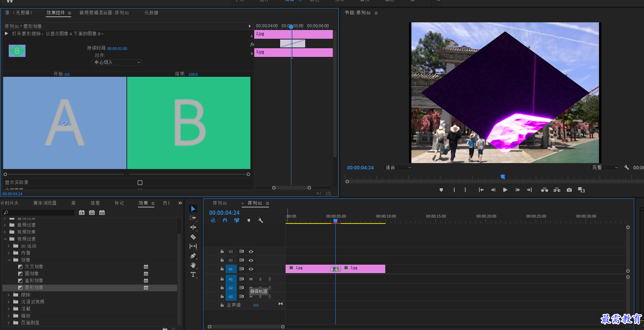The height and width of the screenshot is (330, 644).
Task: Jump to the Out point in the Program monitor
Action: click(529, 190)
